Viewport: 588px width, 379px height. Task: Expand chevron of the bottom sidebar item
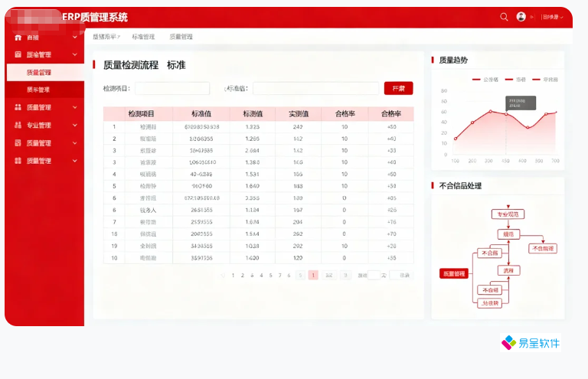click(75, 161)
